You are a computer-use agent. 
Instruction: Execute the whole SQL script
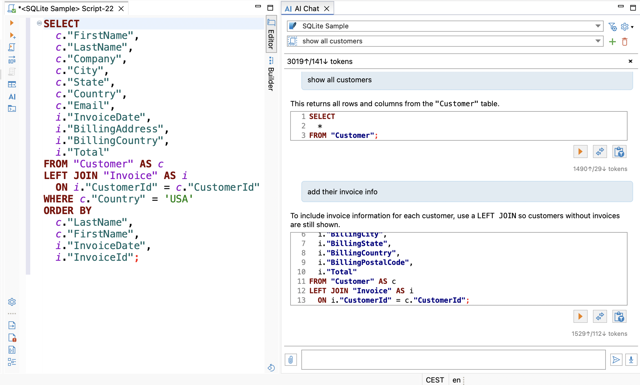coord(12,47)
